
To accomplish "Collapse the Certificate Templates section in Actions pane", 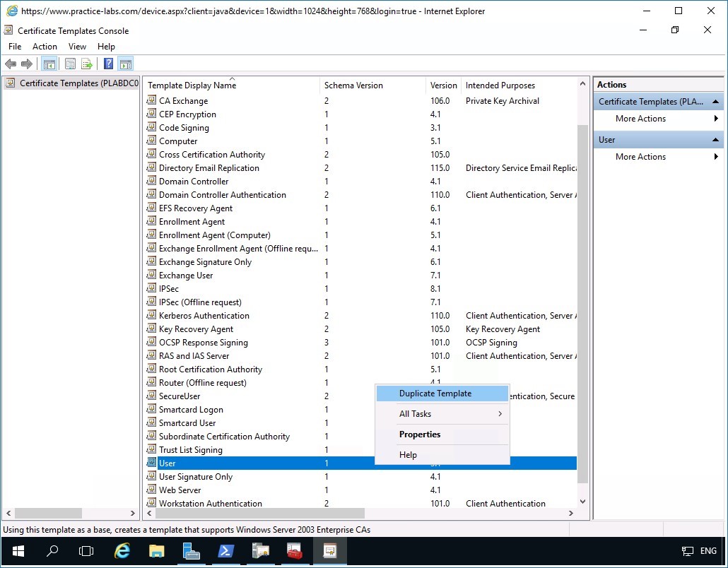I will click(715, 101).
